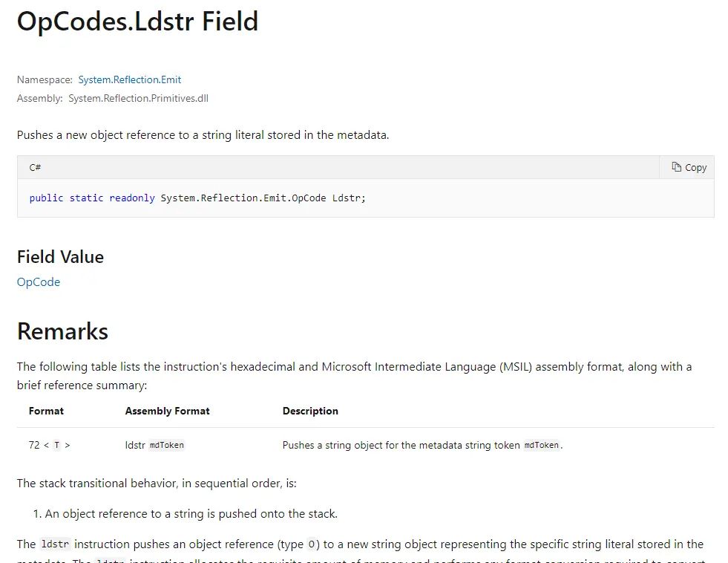Click the OpCodes.Ldstr Field page title
Viewport: 728px width, 563px height.
pyautogui.click(x=137, y=22)
